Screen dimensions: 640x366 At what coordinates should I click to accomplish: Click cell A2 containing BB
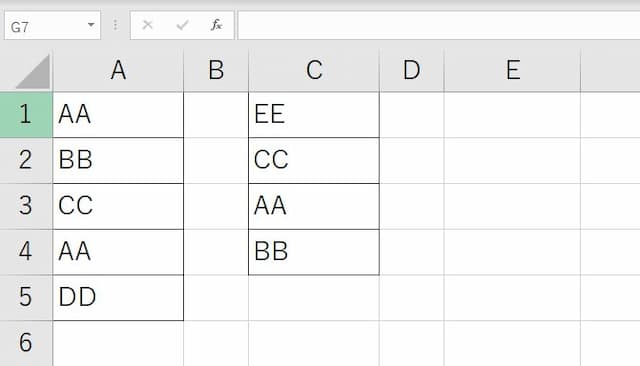click(118, 160)
